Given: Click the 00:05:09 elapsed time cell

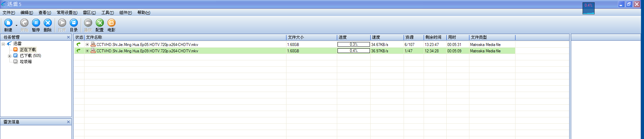Looking at the screenshot, I should (454, 51).
